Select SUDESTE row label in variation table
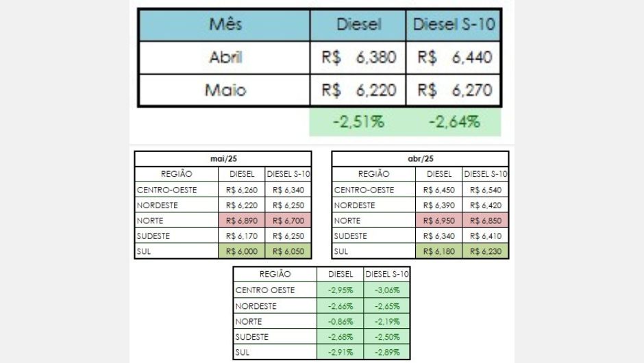644x363 pixels. [275, 337]
